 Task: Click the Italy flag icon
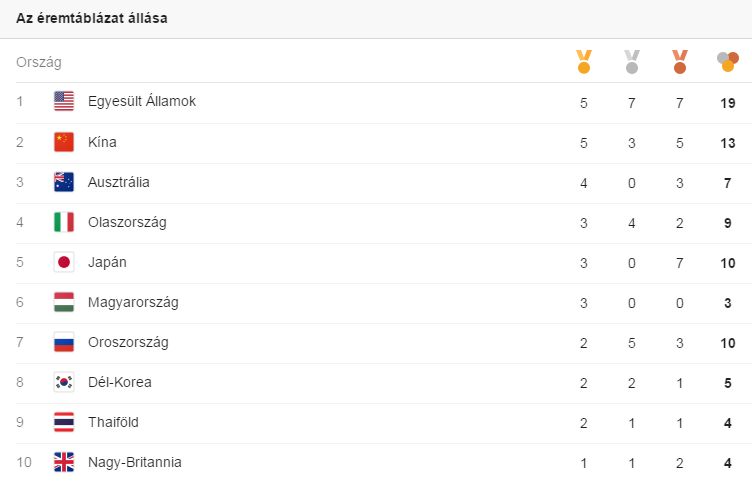click(x=64, y=222)
